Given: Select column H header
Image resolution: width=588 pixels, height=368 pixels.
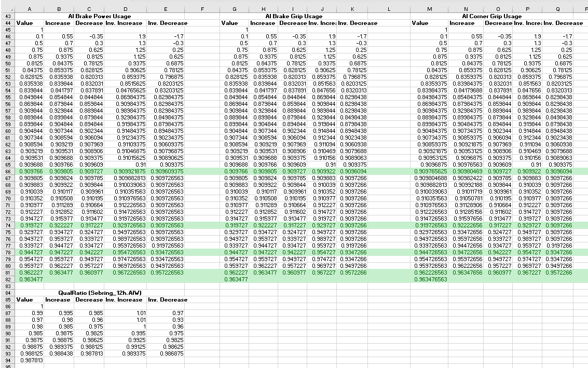Looking at the screenshot, I should coord(264,9).
